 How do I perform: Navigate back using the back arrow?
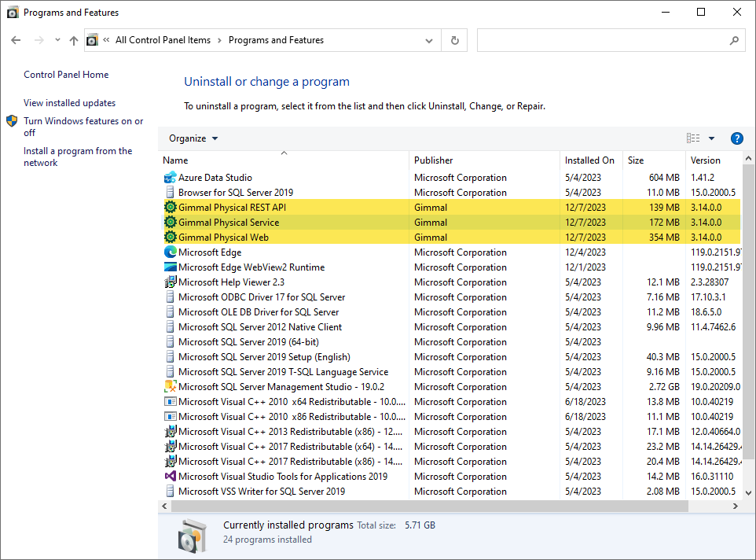[x=16, y=40]
